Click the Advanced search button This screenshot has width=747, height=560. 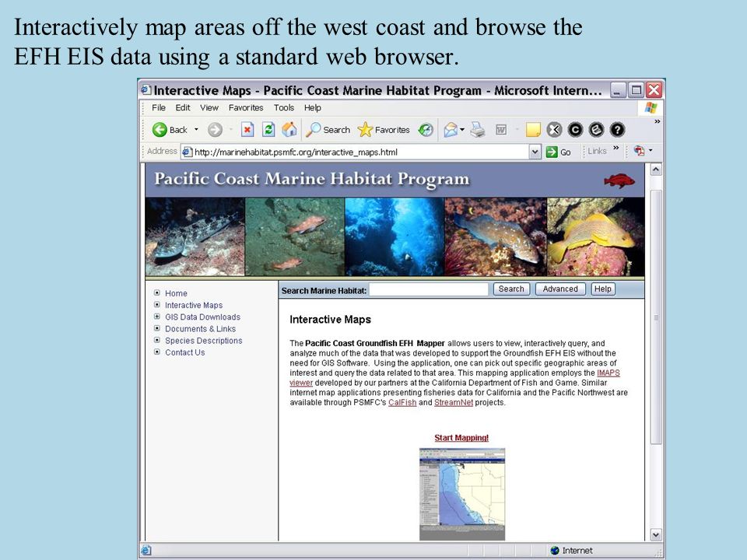(x=560, y=289)
